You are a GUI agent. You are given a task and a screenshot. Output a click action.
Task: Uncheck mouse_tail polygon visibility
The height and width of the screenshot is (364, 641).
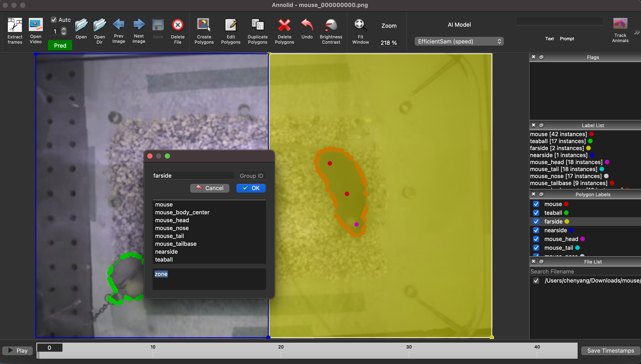click(x=536, y=248)
